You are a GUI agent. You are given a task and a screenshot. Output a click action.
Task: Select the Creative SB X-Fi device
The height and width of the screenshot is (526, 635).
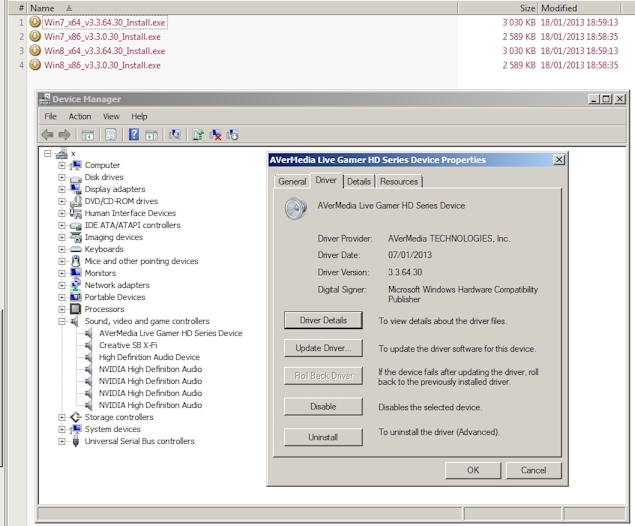[129, 345]
